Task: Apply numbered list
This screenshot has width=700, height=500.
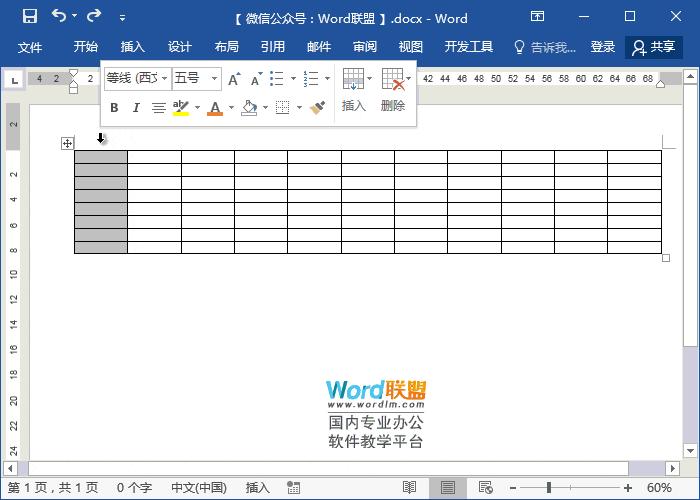Action: point(311,79)
